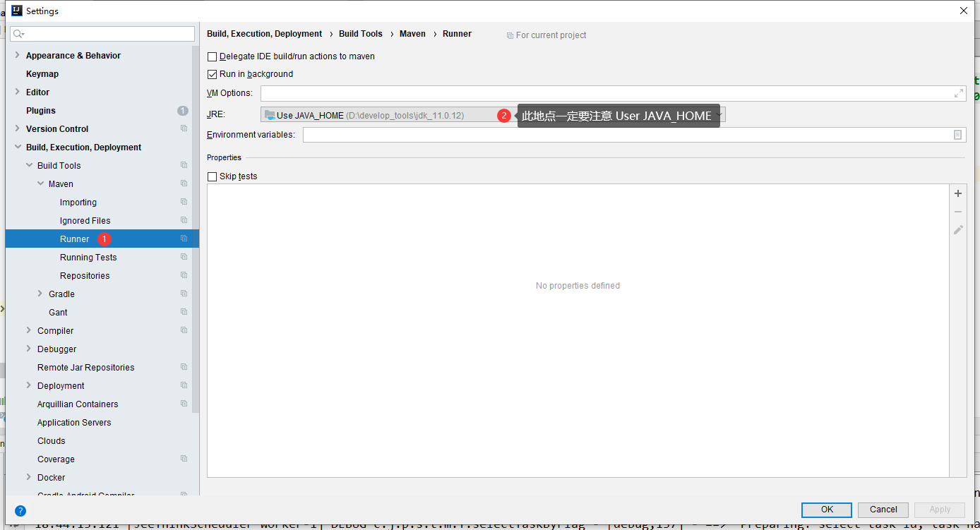The width and height of the screenshot is (980, 530).
Task: Click project-level icon beside Repositories
Action: (184, 275)
